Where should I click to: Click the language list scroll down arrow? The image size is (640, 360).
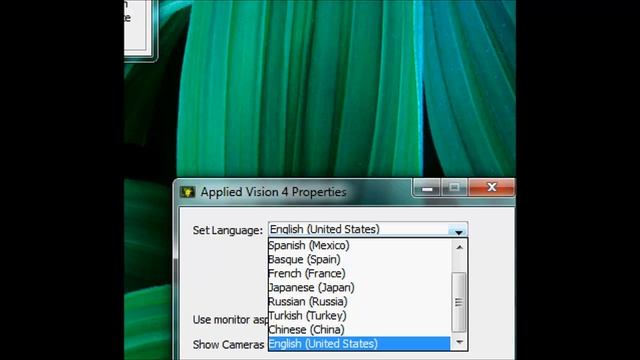point(459,342)
